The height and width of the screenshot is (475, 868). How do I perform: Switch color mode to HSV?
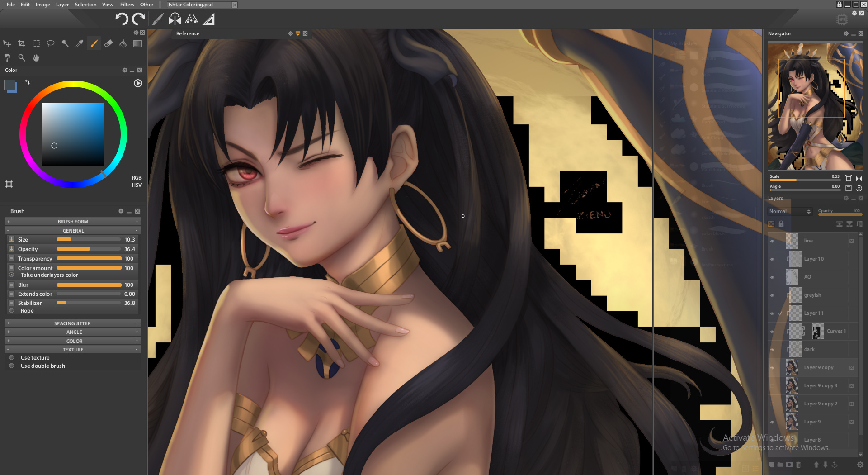(137, 185)
